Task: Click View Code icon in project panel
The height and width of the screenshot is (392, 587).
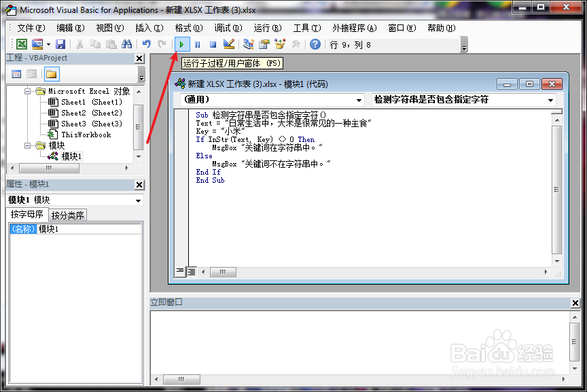Action: [x=16, y=74]
